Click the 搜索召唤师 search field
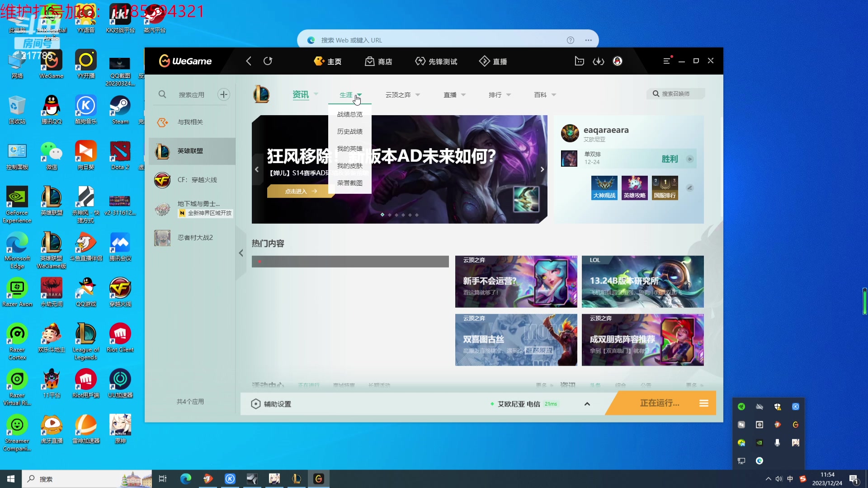Image resolution: width=868 pixels, height=488 pixels. 676,94
